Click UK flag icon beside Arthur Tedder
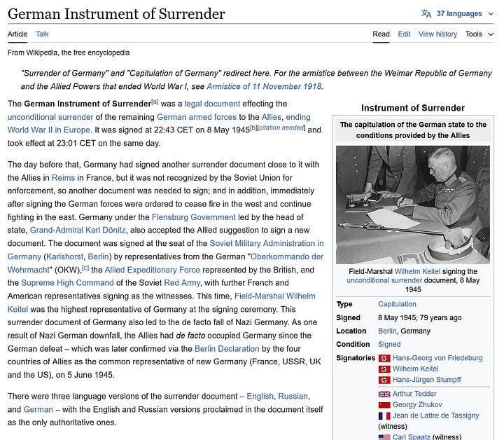Viewport: 504px width, 440px height. tap(384, 394)
